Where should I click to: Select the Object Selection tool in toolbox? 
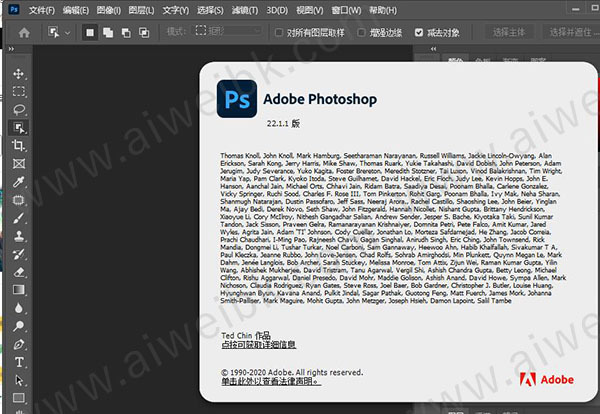(18, 127)
